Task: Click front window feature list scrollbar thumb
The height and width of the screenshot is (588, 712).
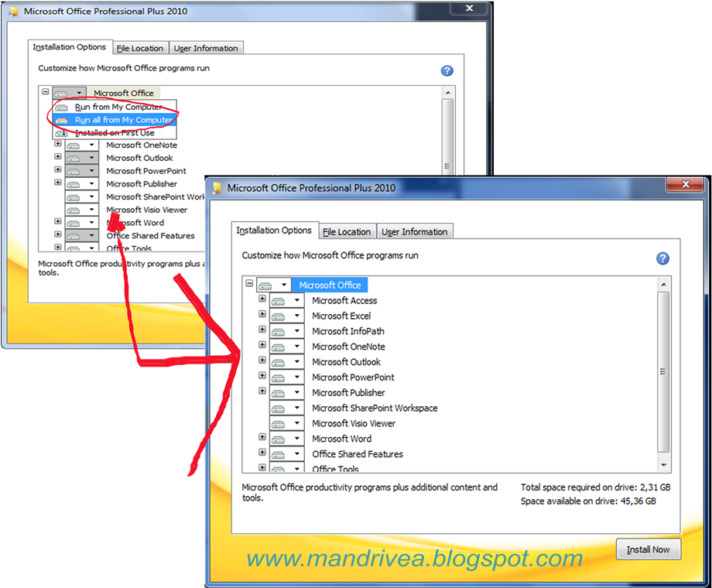Action: [x=663, y=372]
